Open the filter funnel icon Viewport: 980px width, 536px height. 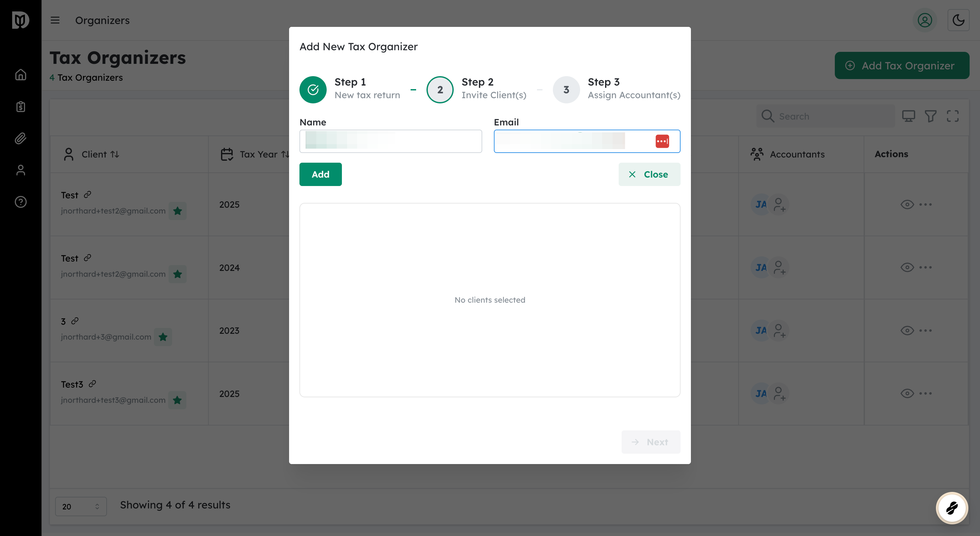pos(930,116)
